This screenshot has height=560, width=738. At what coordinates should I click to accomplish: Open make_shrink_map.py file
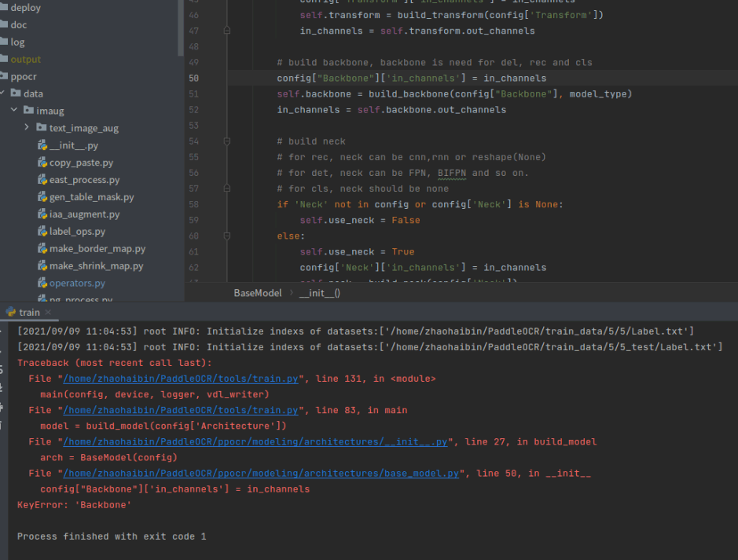pos(96,265)
